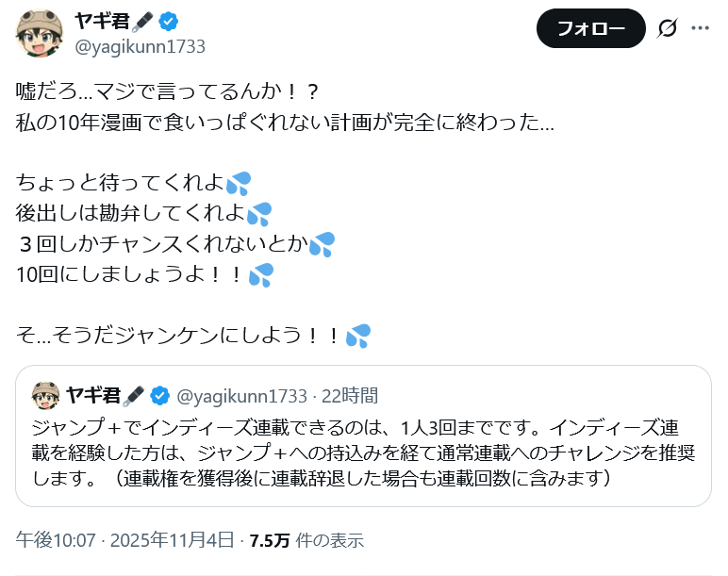This screenshot has height=576, width=728.
Task: Click the sweat droplet emoji after ちょっと待ってくれよ
Action: (239, 183)
